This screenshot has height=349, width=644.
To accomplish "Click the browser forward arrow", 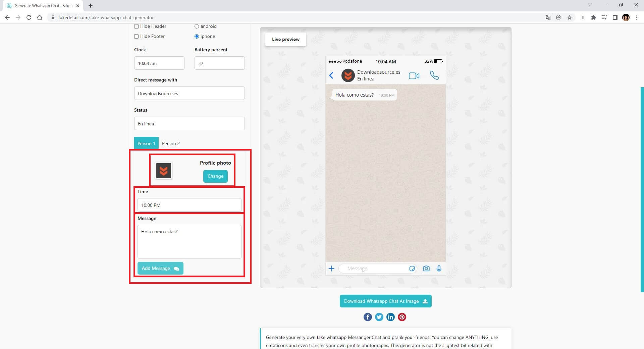I will coord(18,17).
